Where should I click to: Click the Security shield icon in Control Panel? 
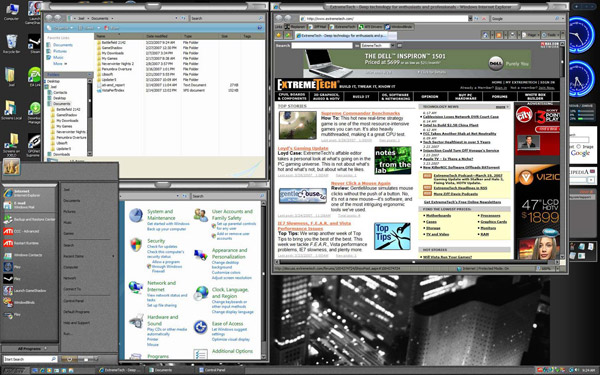click(x=136, y=245)
